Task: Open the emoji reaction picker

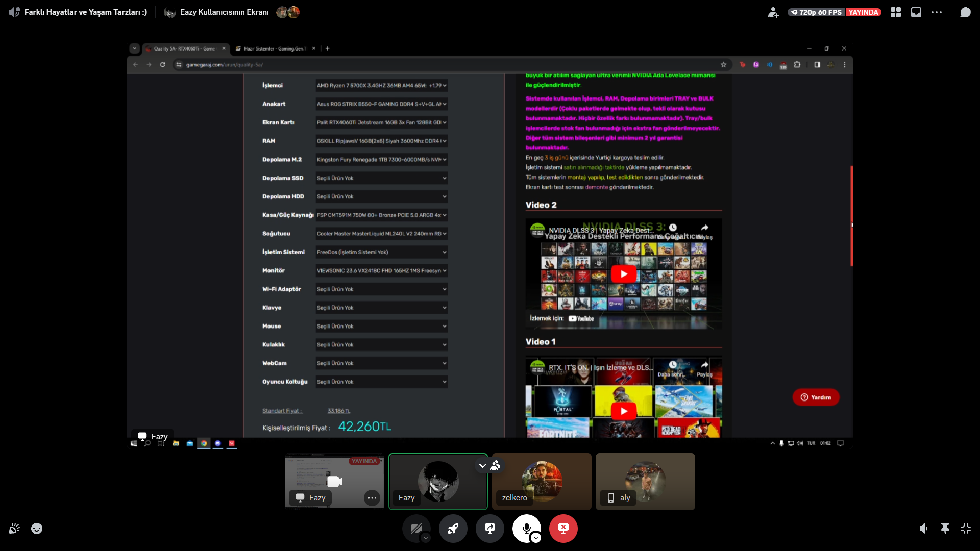Action: (x=37, y=529)
